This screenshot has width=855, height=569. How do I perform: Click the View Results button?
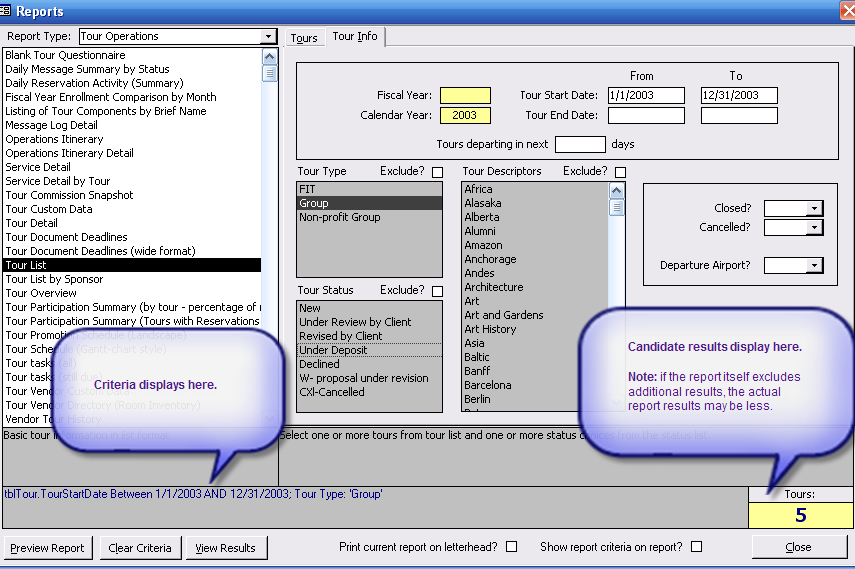225,548
